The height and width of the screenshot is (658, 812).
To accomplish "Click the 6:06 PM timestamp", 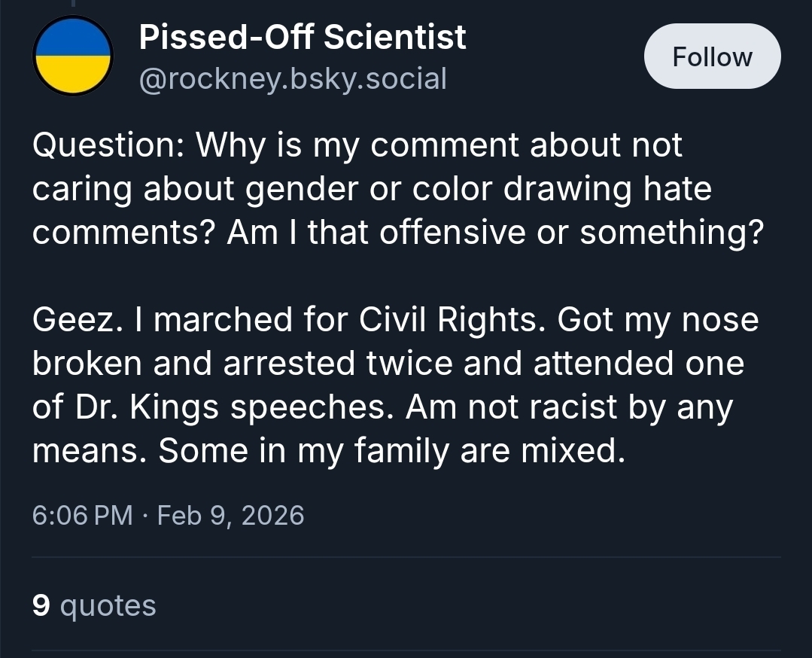I will [82, 516].
